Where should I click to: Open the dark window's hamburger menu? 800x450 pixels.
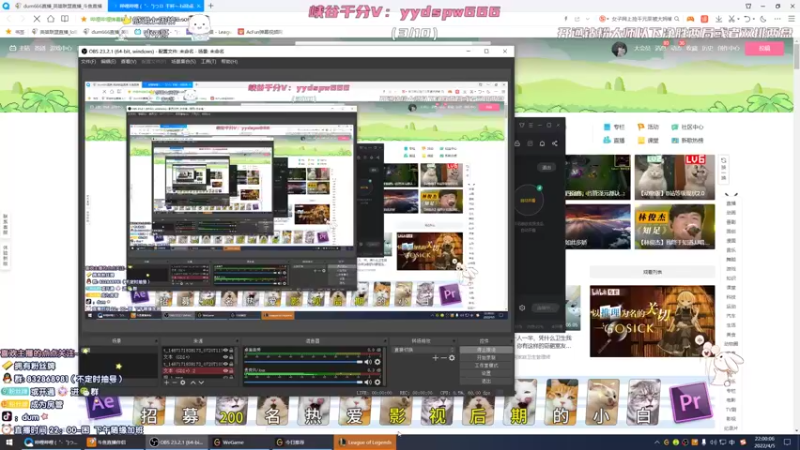coord(531,125)
